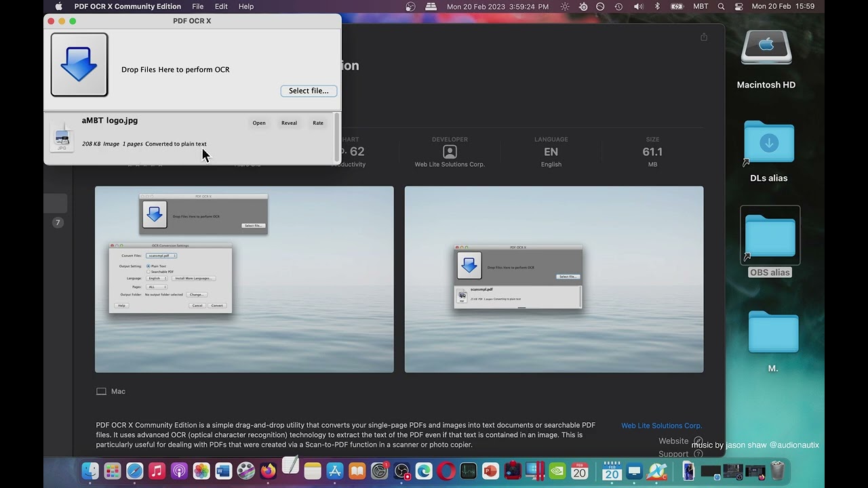868x488 pixels.
Task: Open second App Store screenshot showing scansmpl.pdf
Action: click(x=554, y=279)
